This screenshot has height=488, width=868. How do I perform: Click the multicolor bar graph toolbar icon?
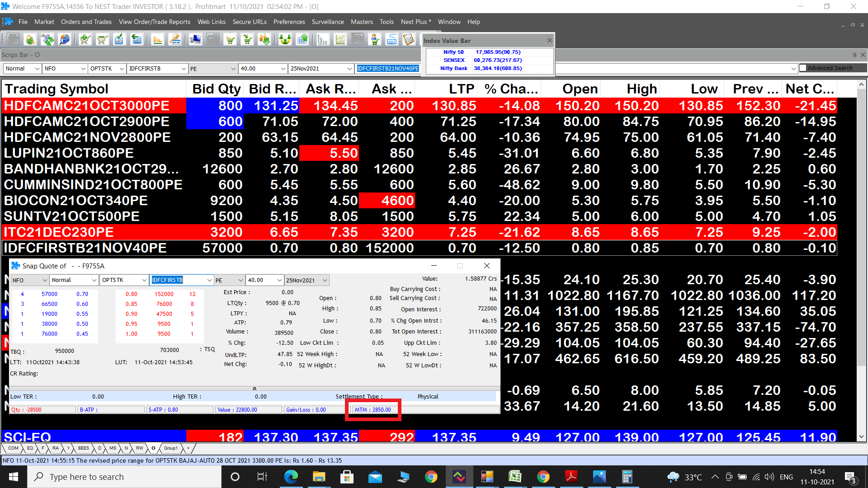point(323,40)
